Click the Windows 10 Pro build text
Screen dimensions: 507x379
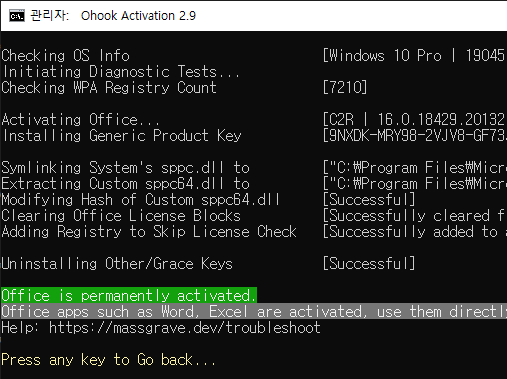click(x=415, y=56)
